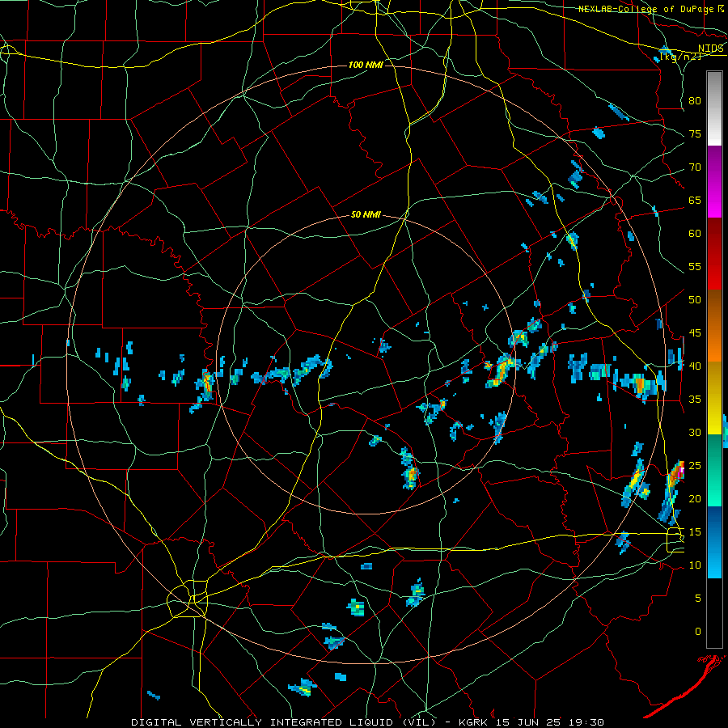Click the 25 value on the color scale
This screenshot has height=728, width=728.
click(695, 466)
